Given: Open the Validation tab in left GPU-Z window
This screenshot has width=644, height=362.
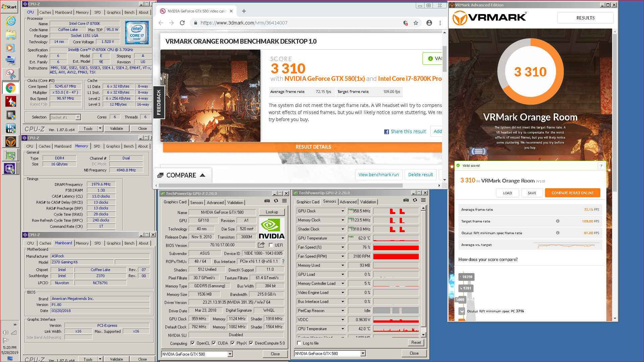Looking at the screenshot, I should pyautogui.click(x=235, y=203).
